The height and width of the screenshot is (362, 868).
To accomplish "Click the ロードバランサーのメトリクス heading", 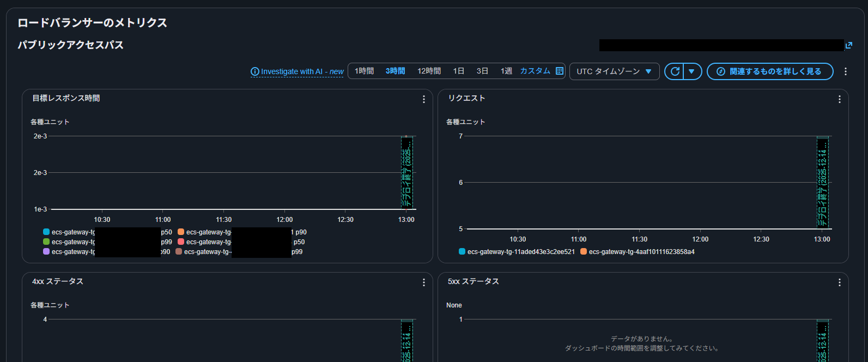I will (92, 23).
